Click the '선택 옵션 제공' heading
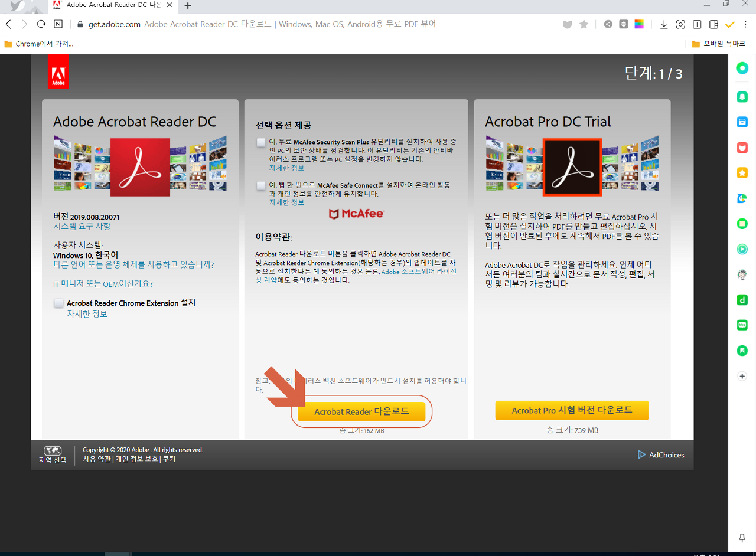This screenshot has width=756, height=556. tap(283, 125)
